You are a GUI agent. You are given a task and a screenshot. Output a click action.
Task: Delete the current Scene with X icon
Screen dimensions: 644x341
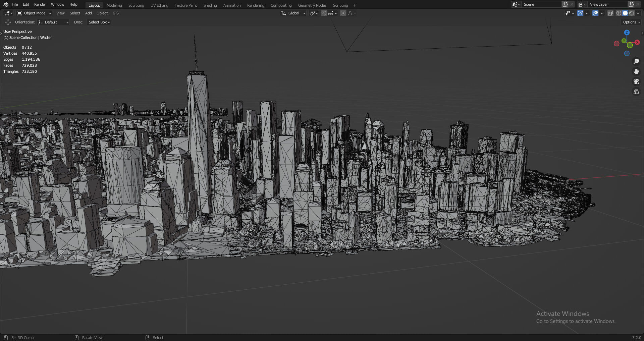click(x=572, y=4)
